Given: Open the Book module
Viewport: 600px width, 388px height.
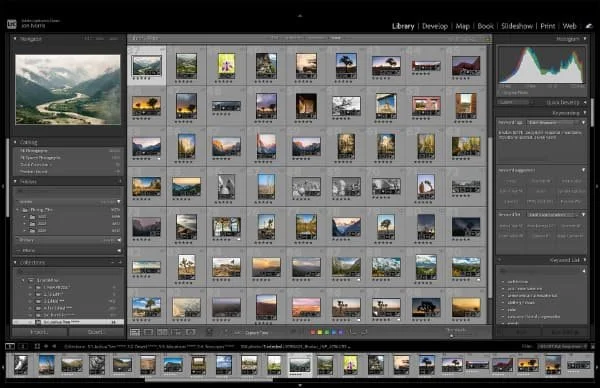Looking at the screenshot, I should pyautogui.click(x=485, y=26).
